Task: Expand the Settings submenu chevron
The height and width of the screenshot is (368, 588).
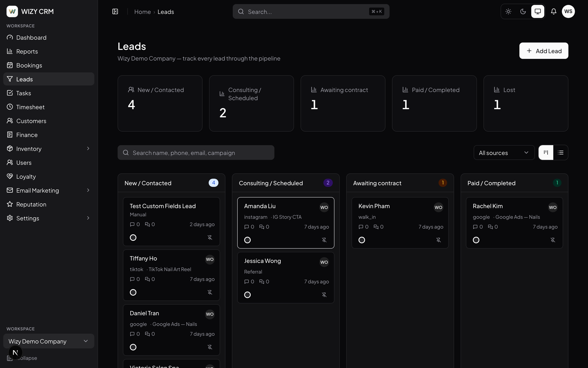Action: coord(88,218)
